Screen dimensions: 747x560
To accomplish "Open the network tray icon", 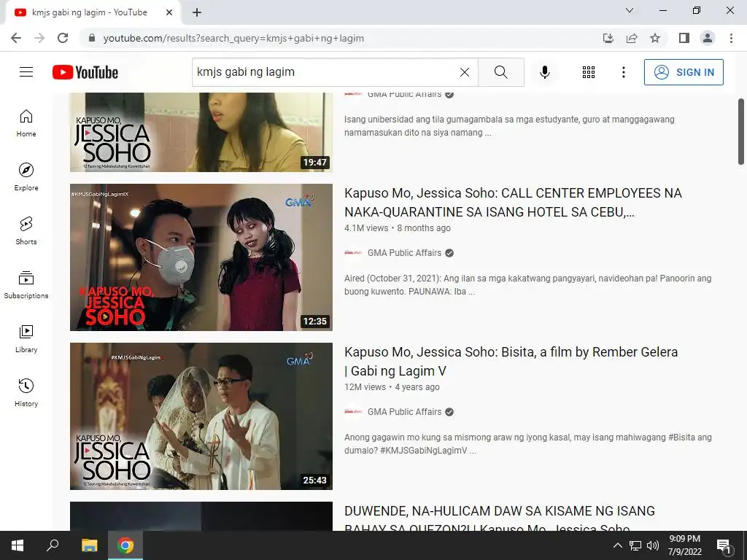I will (635, 545).
